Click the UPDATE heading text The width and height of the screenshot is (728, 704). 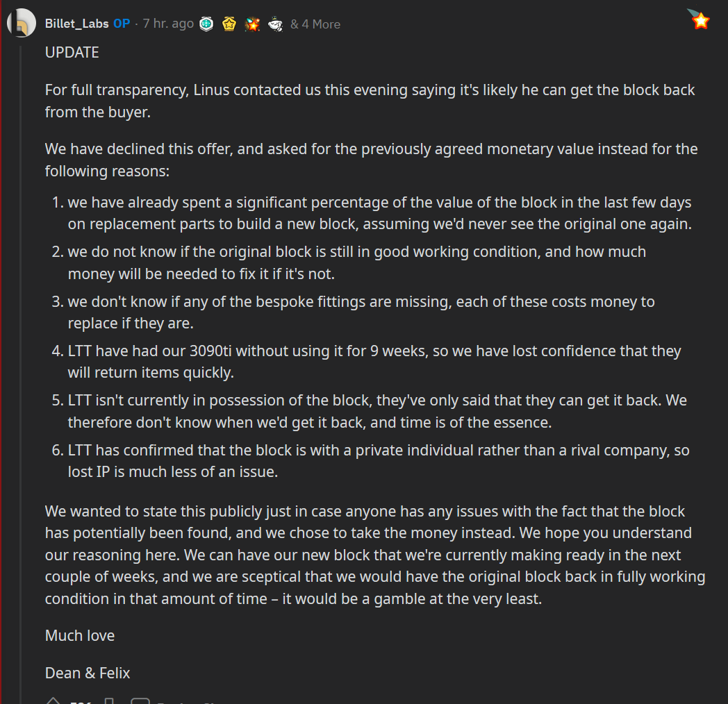(x=72, y=53)
